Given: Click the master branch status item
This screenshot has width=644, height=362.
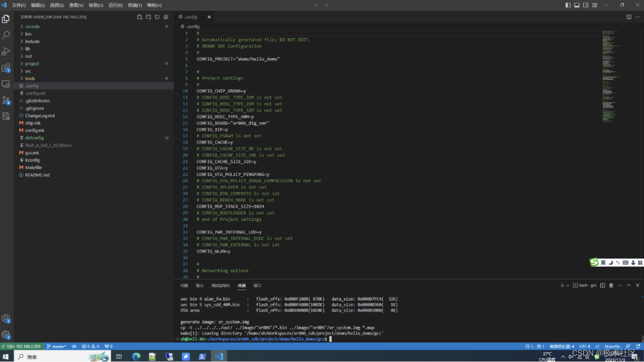Looking at the screenshot, I should (57, 347).
